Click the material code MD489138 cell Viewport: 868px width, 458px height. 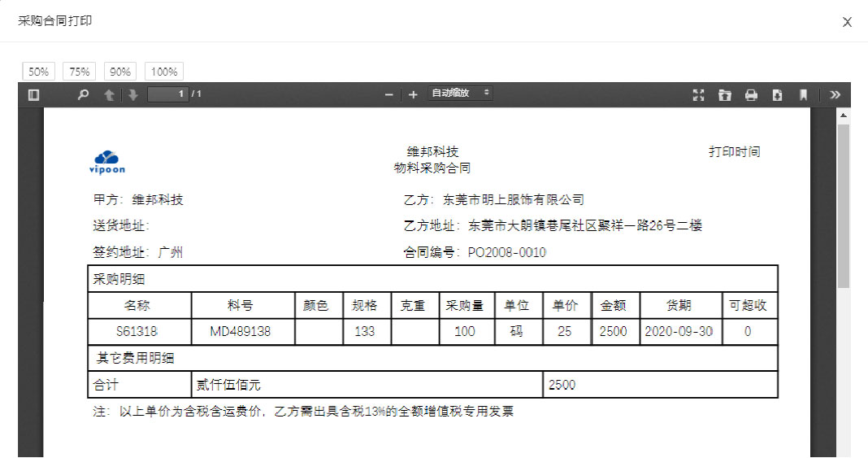point(242,332)
